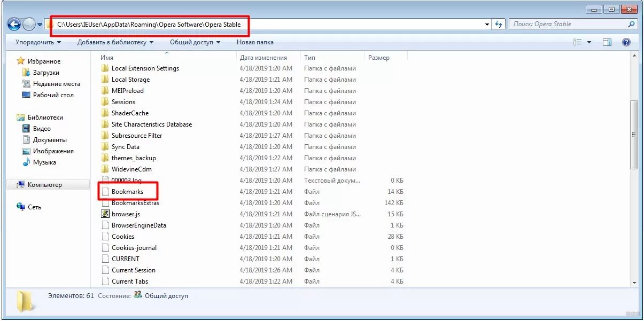Select Компьютер in the navigation pane
Image resolution: width=644 pixels, height=321 pixels.
coord(45,185)
